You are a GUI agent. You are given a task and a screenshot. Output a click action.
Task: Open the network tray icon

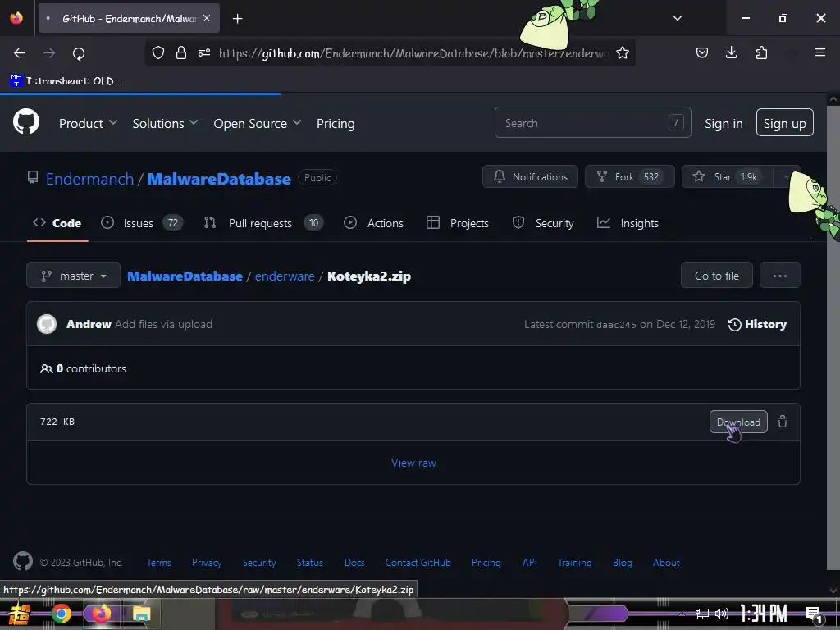click(x=701, y=614)
